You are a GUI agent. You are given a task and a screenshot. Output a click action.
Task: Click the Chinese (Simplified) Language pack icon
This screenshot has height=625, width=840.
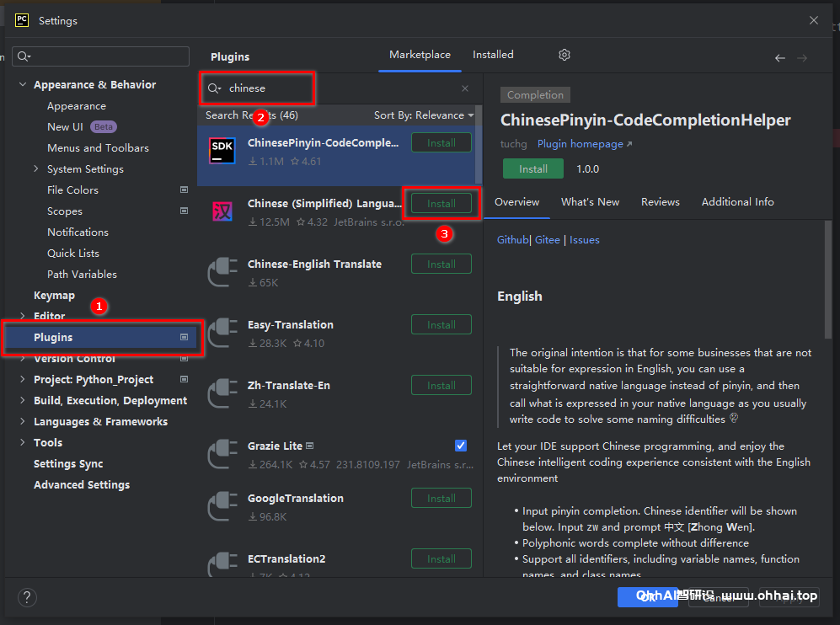(222, 211)
